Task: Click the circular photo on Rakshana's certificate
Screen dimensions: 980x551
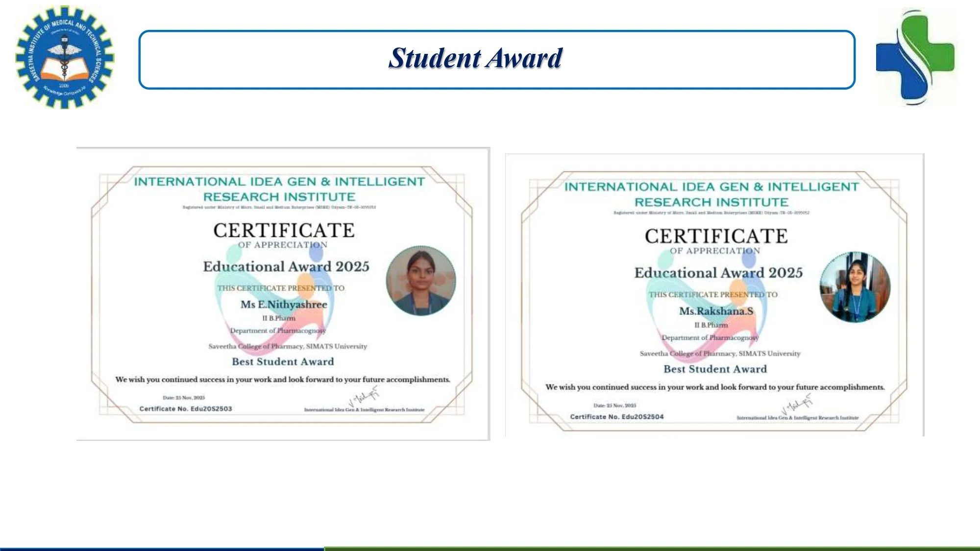Action: click(x=855, y=287)
